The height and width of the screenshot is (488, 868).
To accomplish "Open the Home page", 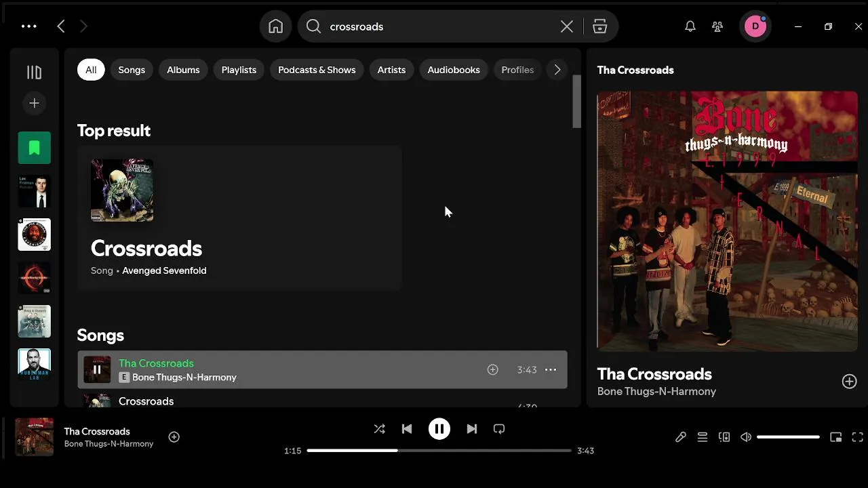I will pos(275,26).
